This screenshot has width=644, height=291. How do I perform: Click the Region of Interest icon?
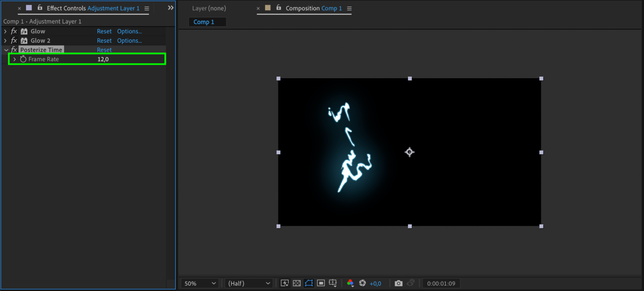click(x=321, y=283)
